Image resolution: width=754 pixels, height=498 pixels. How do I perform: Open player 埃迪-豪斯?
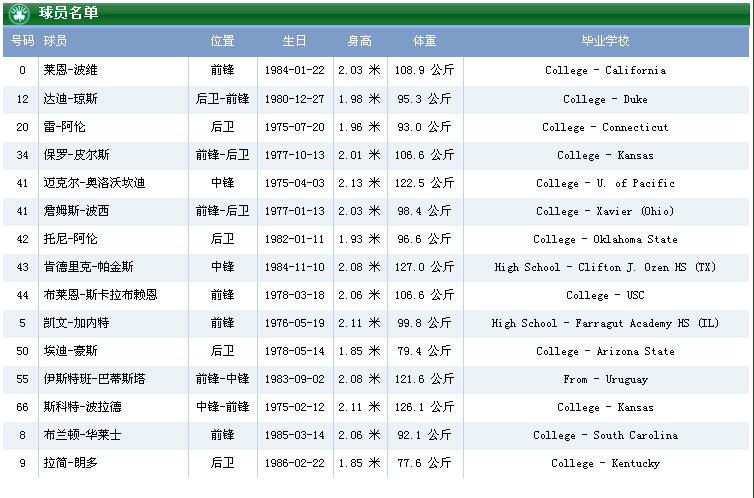(70, 351)
